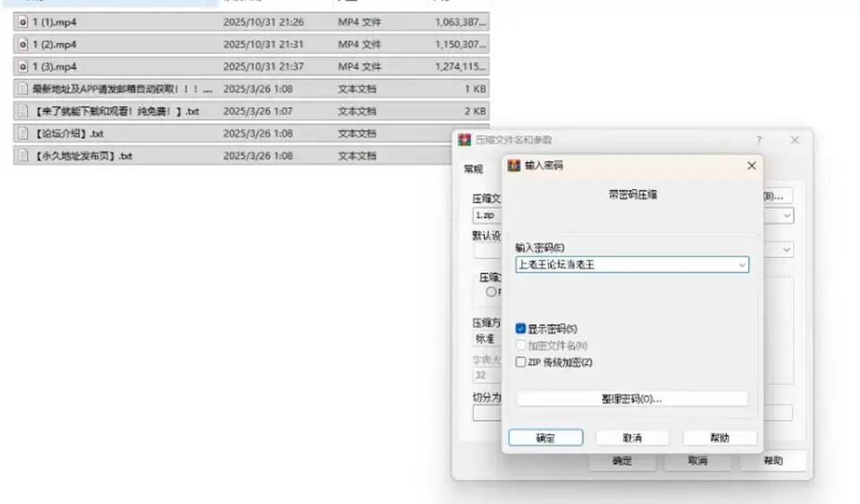Switch to the 常规 tab
Image resolution: width=860 pixels, height=504 pixels.
(473, 168)
